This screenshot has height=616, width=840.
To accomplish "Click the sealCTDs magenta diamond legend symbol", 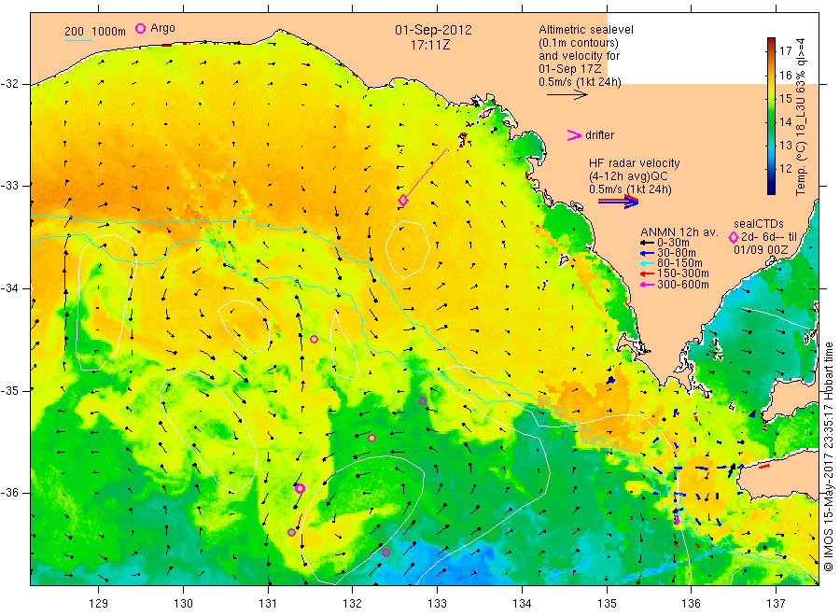I will tap(734, 237).
